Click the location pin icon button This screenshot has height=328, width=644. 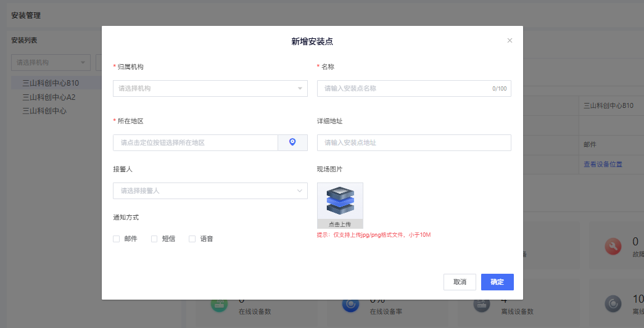click(x=292, y=142)
